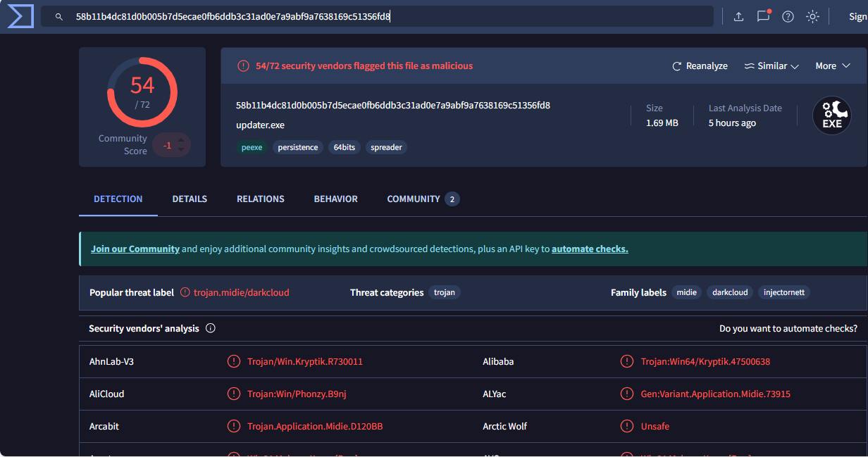Click the search magnifier icon
This screenshot has width=868, height=457.
click(59, 17)
